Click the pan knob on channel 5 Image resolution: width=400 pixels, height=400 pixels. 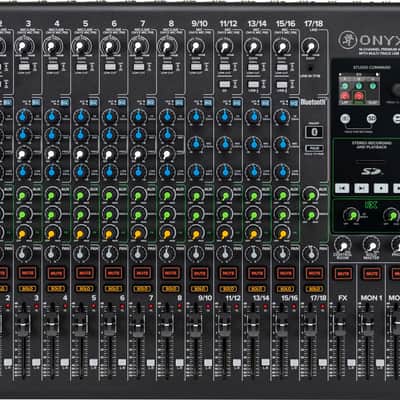80,254
